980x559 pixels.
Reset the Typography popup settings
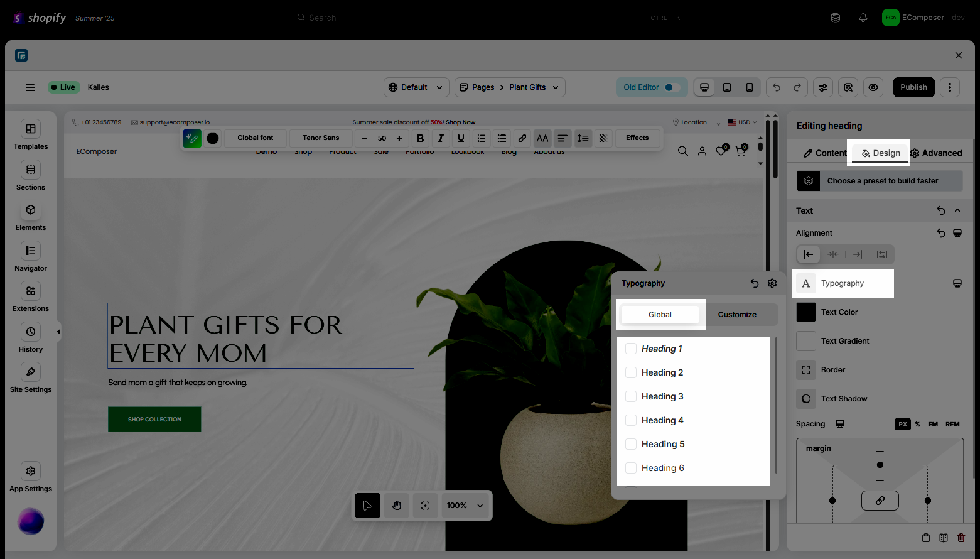coord(755,283)
